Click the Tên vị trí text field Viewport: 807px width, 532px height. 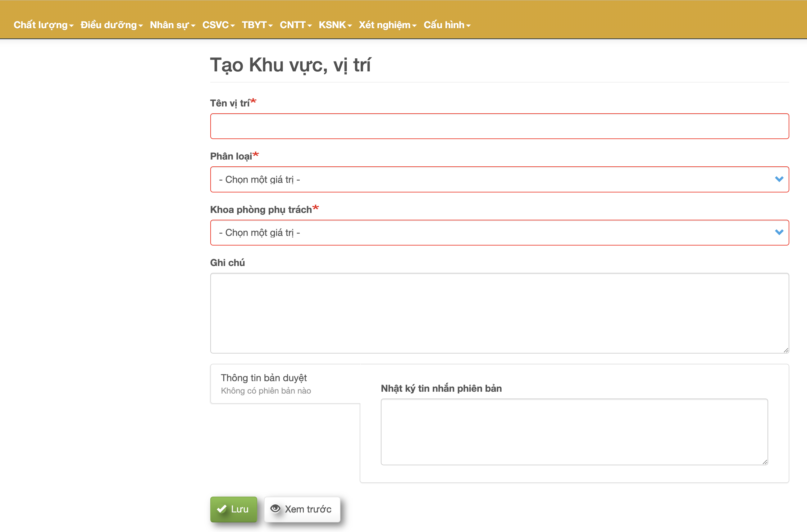point(499,126)
